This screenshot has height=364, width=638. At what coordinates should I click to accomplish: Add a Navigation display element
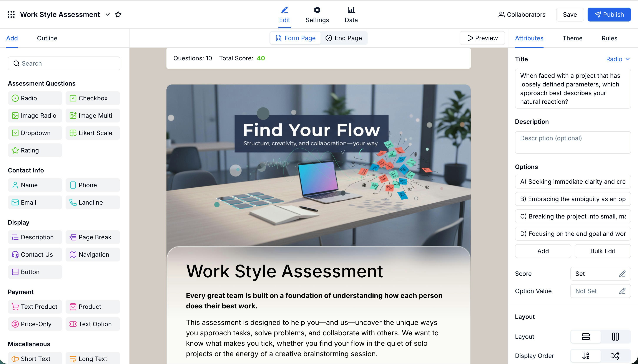[x=92, y=255]
